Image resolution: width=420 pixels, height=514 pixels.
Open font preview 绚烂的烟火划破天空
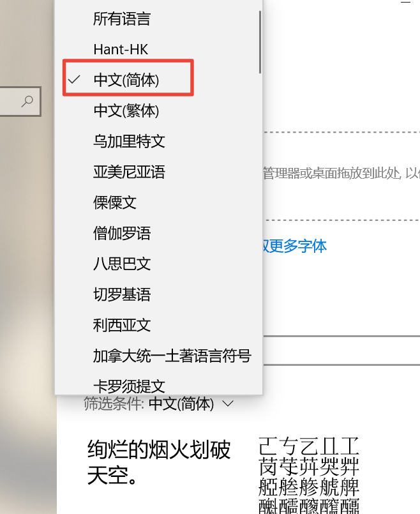[159, 462]
